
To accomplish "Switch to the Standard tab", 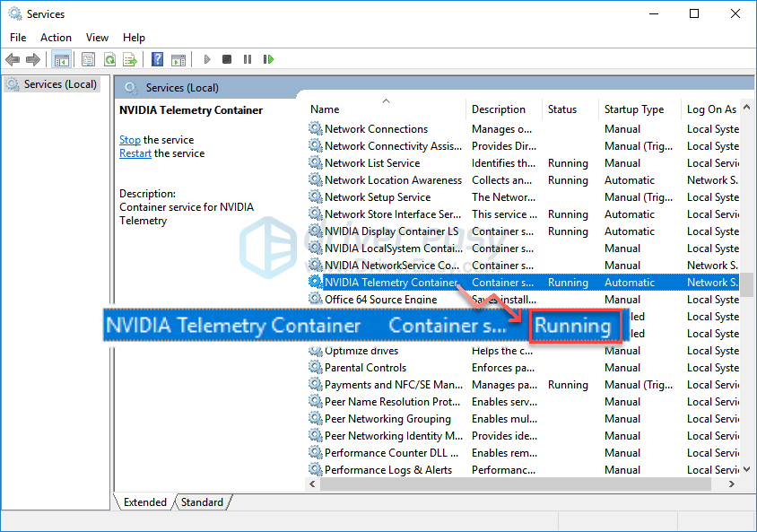I will tap(202, 501).
